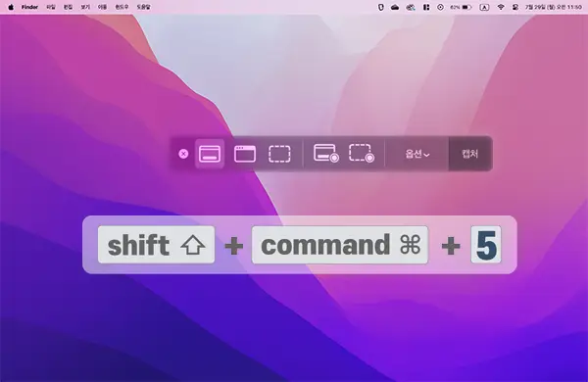
Task: Open the 옵션 options dropdown
Action: coord(417,154)
